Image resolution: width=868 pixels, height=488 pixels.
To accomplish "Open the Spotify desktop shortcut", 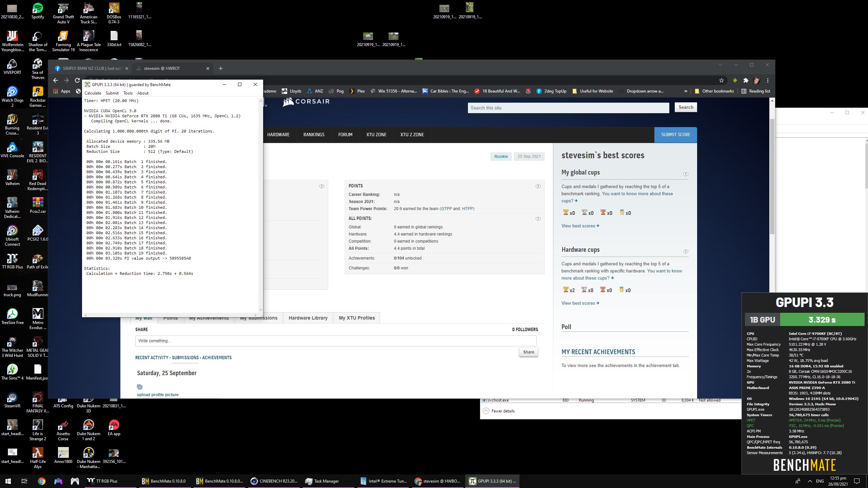I will (38, 11).
